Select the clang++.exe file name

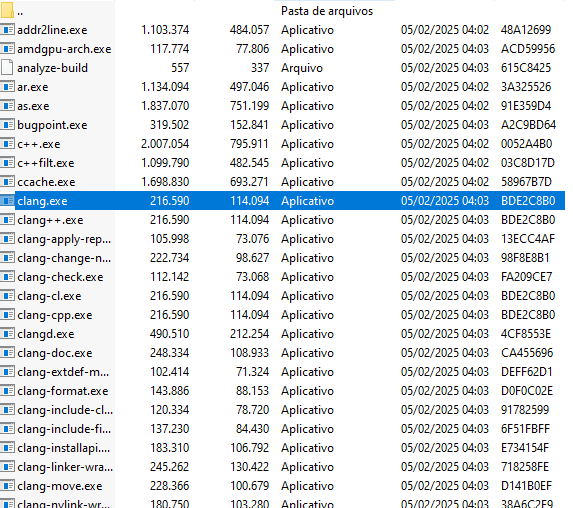click(x=50, y=220)
